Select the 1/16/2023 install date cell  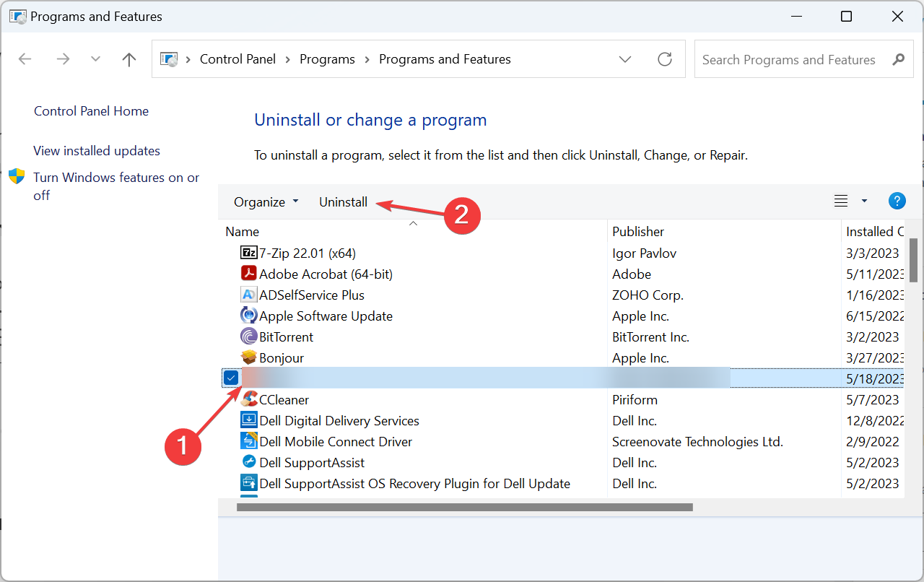[x=874, y=295]
